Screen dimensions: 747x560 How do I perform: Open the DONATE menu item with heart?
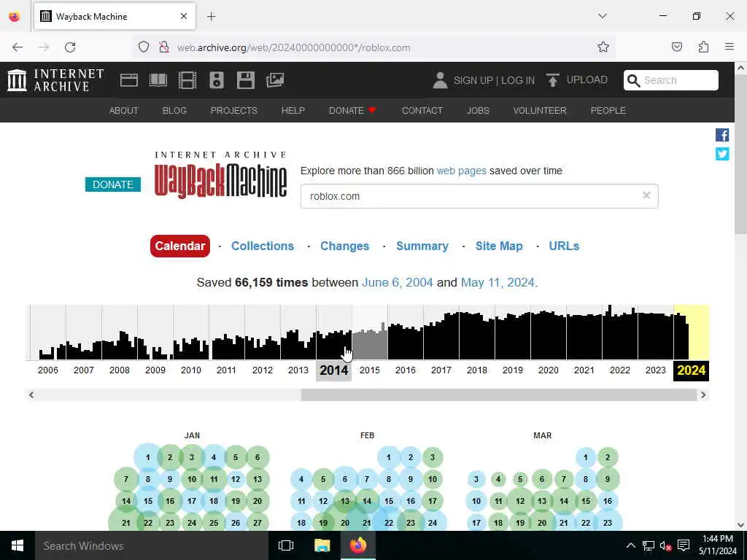tap(353, 111)
